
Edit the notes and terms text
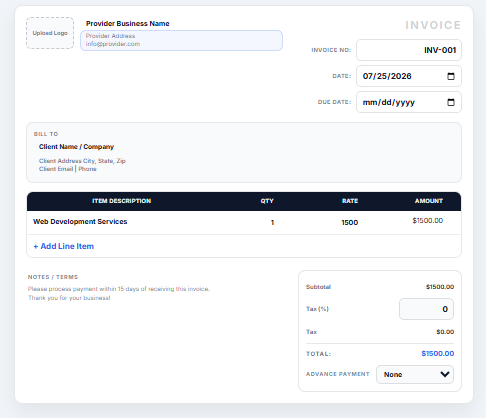point(119,293)
